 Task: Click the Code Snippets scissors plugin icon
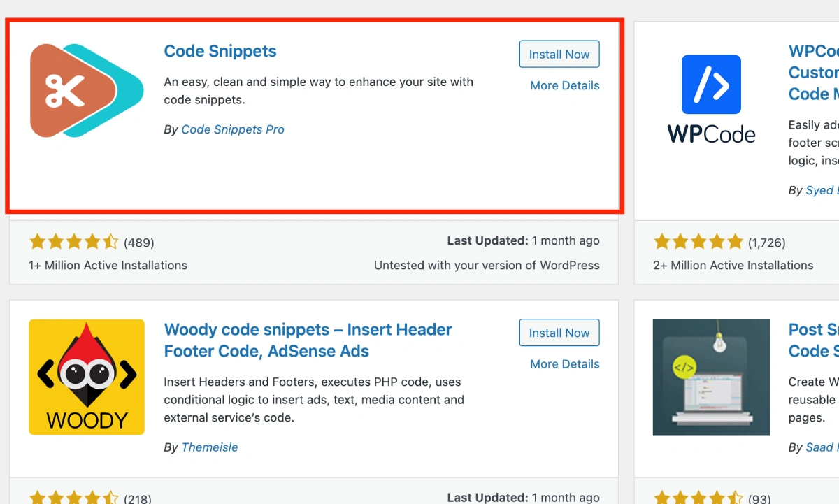pyautogui.click(x=87, y=90)
